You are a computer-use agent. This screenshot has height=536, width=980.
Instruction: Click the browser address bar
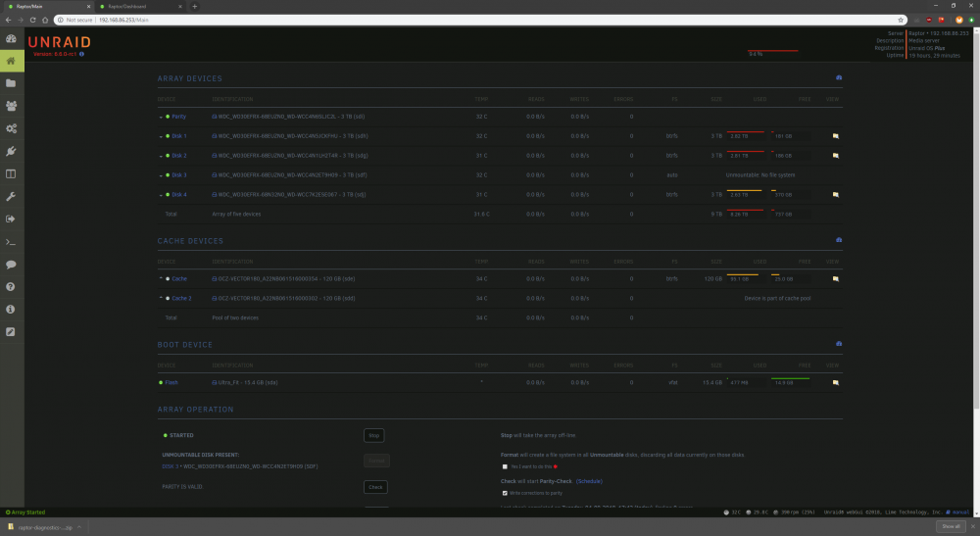pos(480,20)
